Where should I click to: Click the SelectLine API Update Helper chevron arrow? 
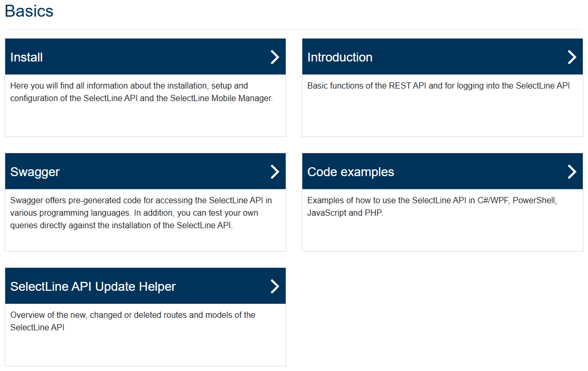pos(275,286)
